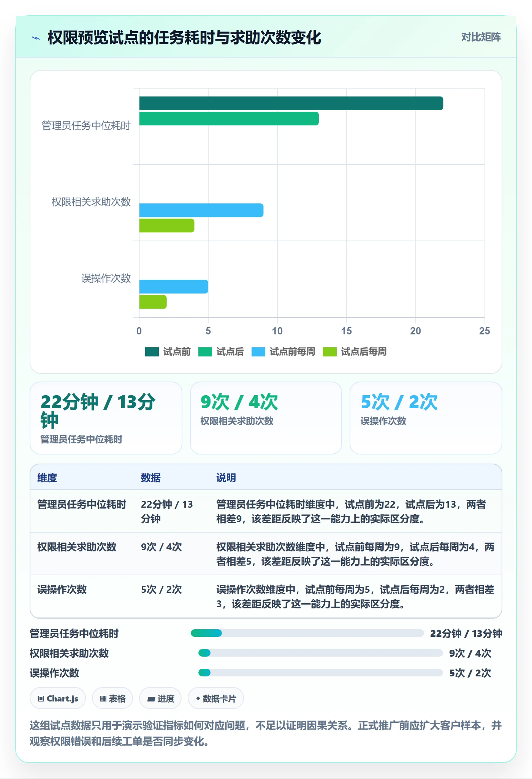The height and width of the screenshot is (779, 532).
Task: Click the 5次 / 2次 table cell
Action: [161, 589]
